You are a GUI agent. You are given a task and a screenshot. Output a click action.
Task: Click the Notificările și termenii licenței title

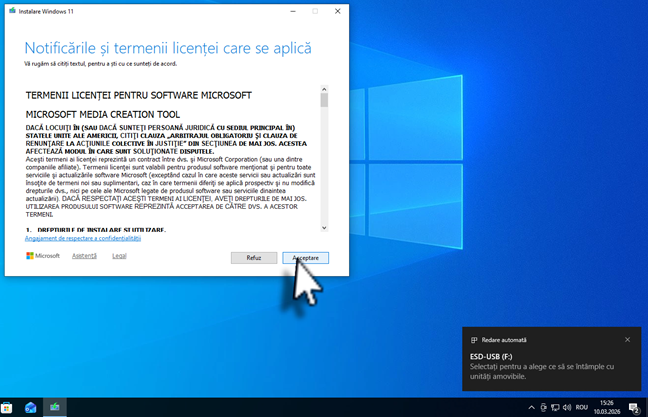coord(168,48)
